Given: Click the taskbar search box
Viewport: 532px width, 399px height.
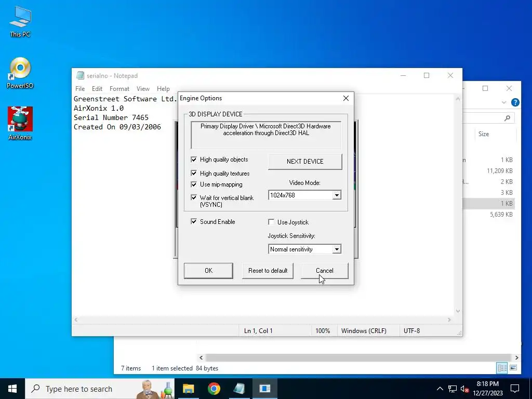Looking at the screenshot, I should pyautogui.click(x=100, y=389).
